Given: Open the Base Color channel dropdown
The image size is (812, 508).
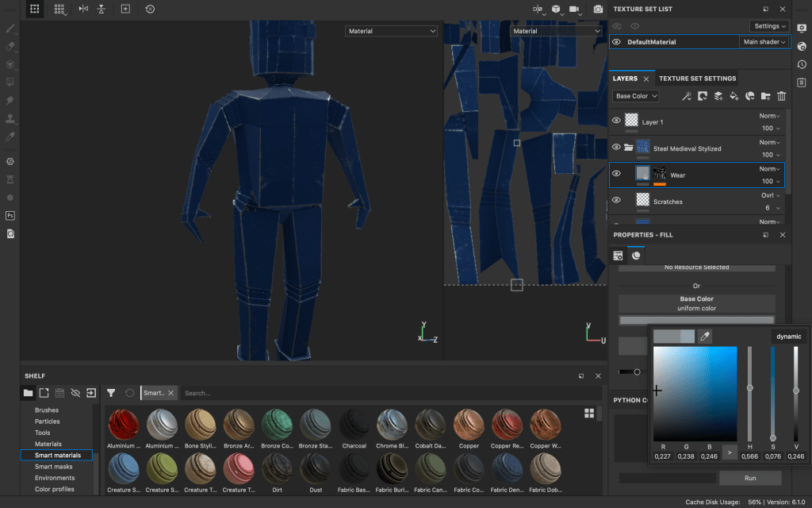Looking at the screenshot, I should point(636,96).
